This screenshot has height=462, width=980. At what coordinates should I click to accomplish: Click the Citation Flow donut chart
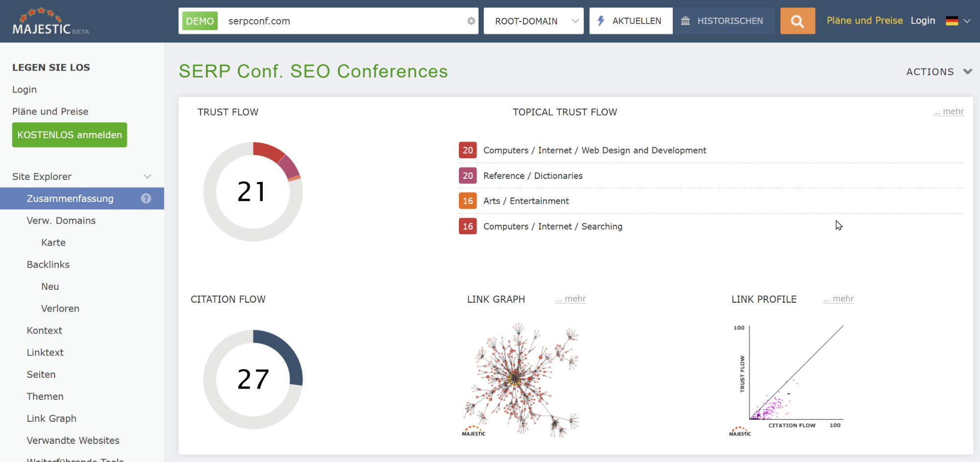[253, 380]
